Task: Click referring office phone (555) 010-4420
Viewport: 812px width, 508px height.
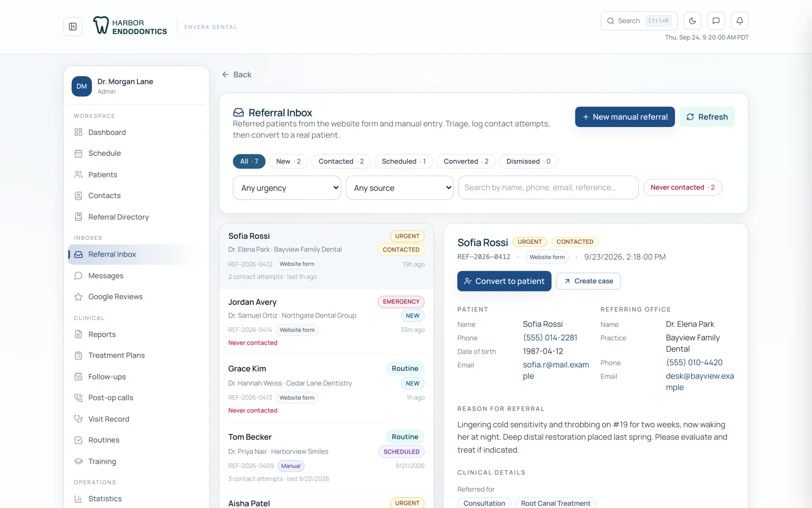Action: [694, 363]
